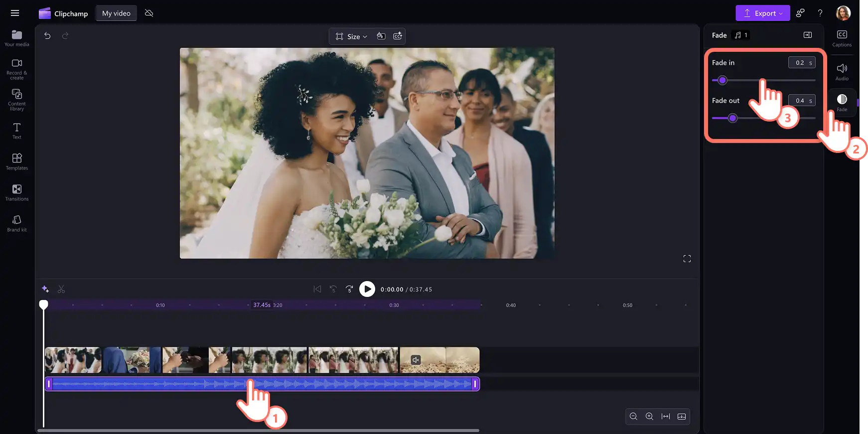Click the horizontal timeline scrollbar
The height and width of the screenshot is (434, 868).
coord(258,431)
